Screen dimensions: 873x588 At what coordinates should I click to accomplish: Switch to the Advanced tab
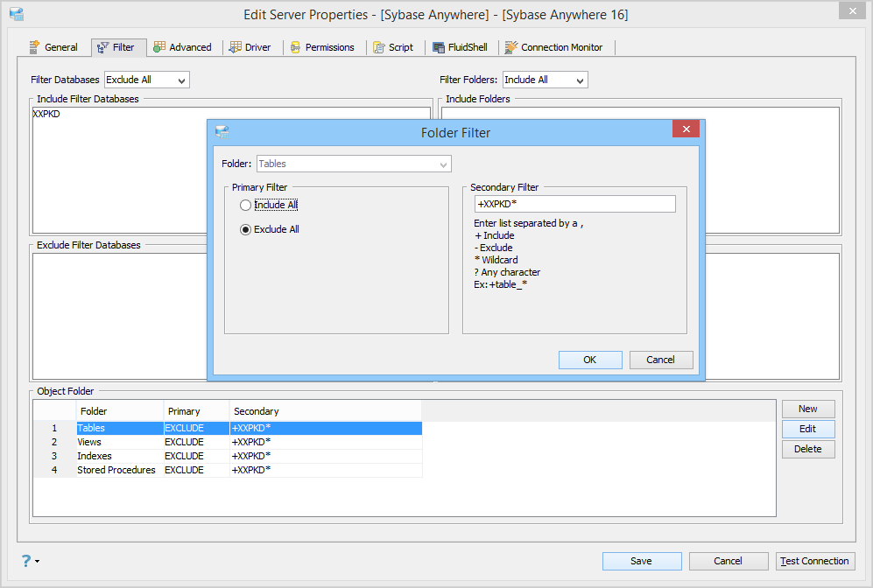[x=183, y=47]
